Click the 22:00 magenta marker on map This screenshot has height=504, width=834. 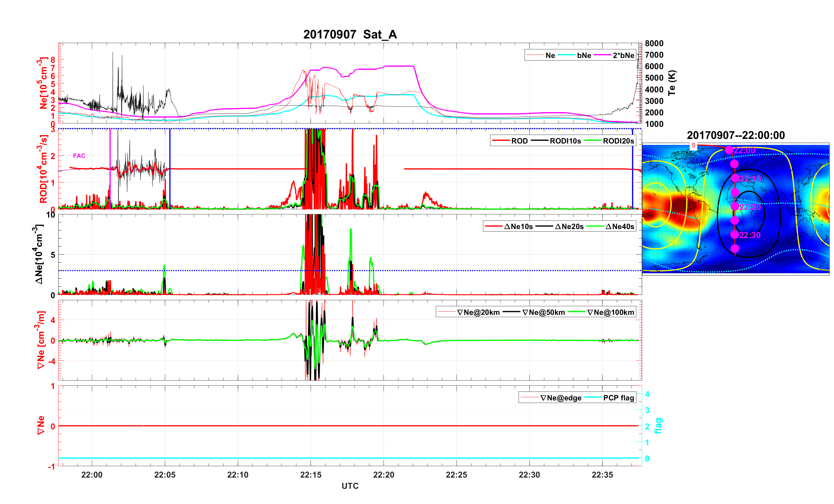click(x=729, y=150)
